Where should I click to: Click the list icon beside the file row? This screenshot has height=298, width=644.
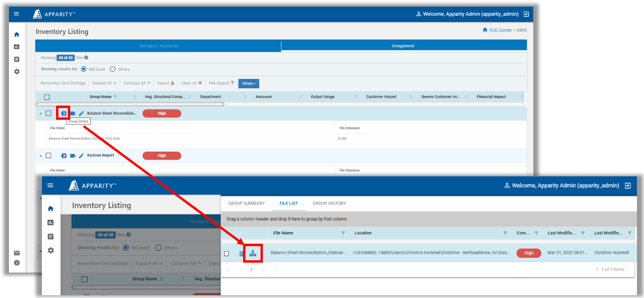pos(242,254)
